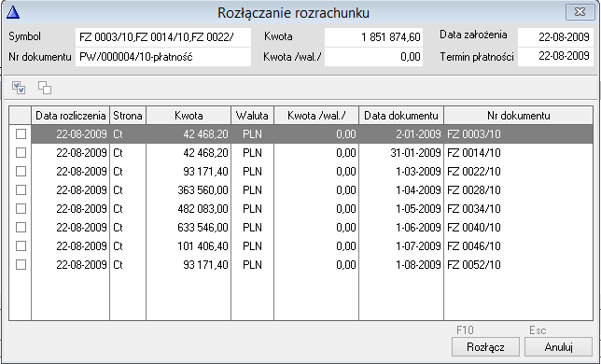Close the Rozłączanie rozrachunku dialog
The height and width of the screenshot is (364, 601).
tap(580, 12)
